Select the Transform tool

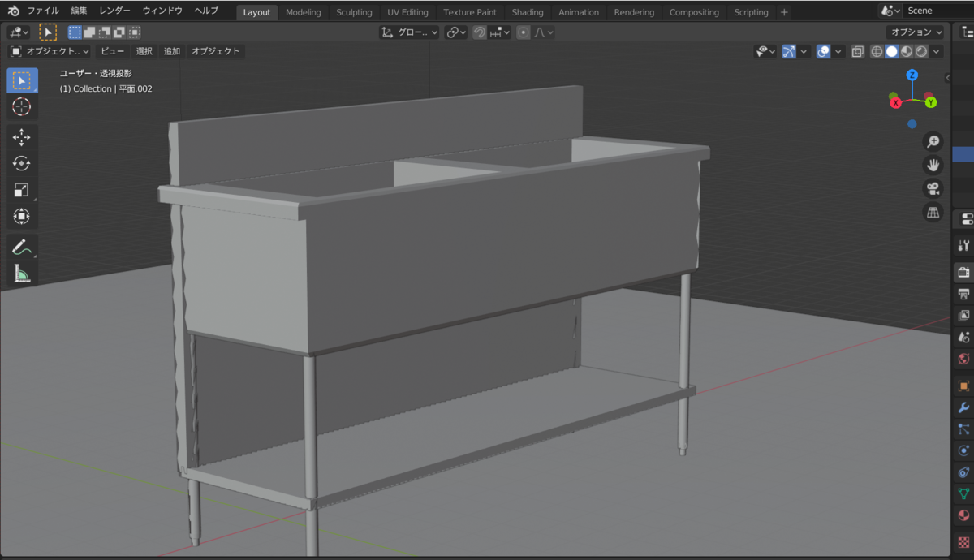pos(22,217)
